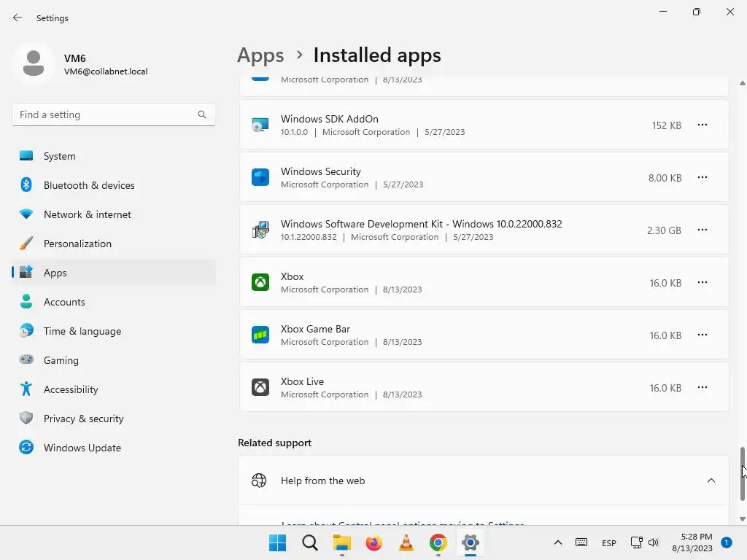This screenshot has height=560, width=747.
Task: Click the volume speaker tray icon
Action: 654,542
